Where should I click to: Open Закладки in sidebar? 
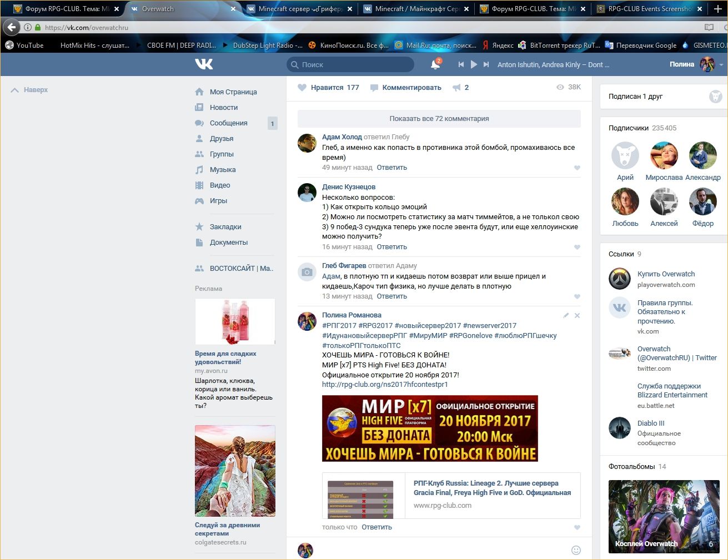(225, 227)
